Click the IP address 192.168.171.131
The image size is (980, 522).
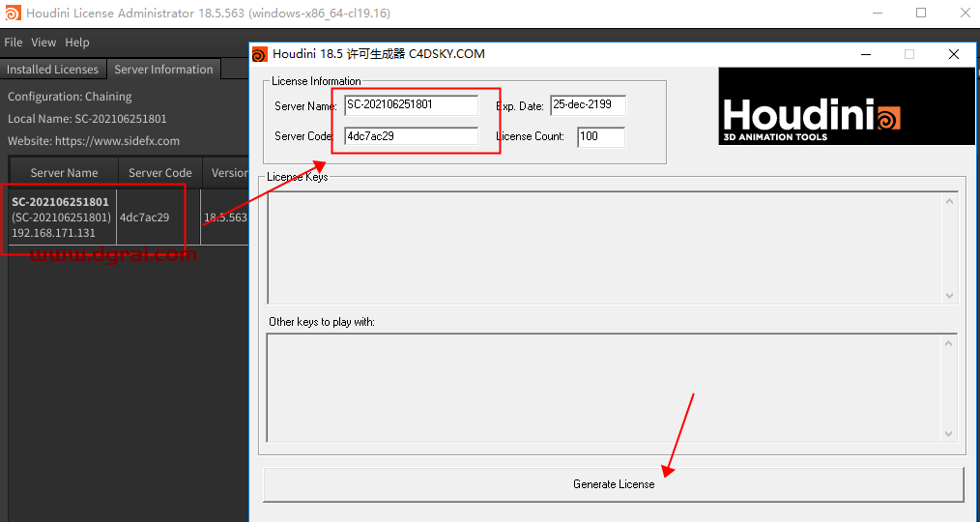[54, 233]
